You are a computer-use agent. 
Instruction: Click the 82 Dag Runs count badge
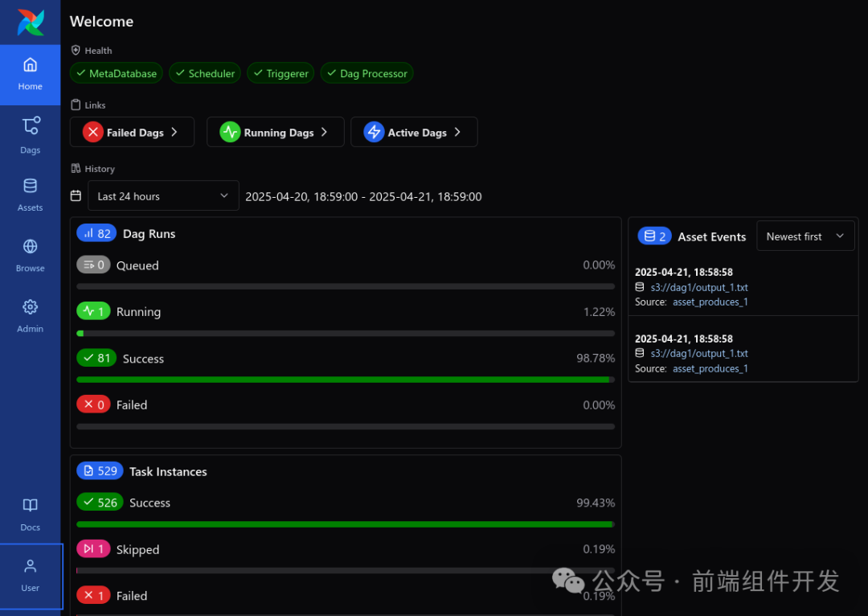96,233
